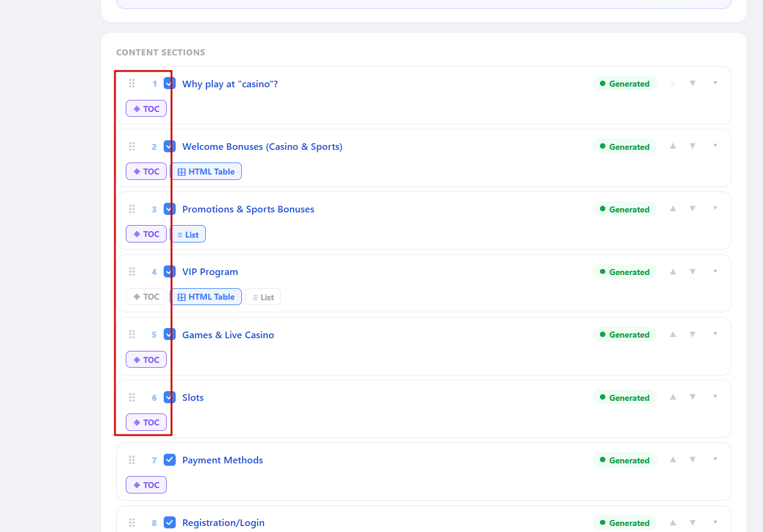Toggle TOC tag on Payment Methods
This screenshot has height=532, width=763.
146,485
